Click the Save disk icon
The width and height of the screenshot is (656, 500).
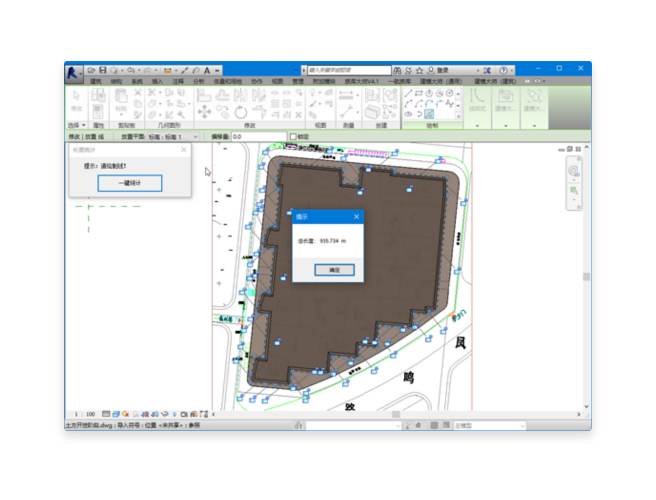102,70
